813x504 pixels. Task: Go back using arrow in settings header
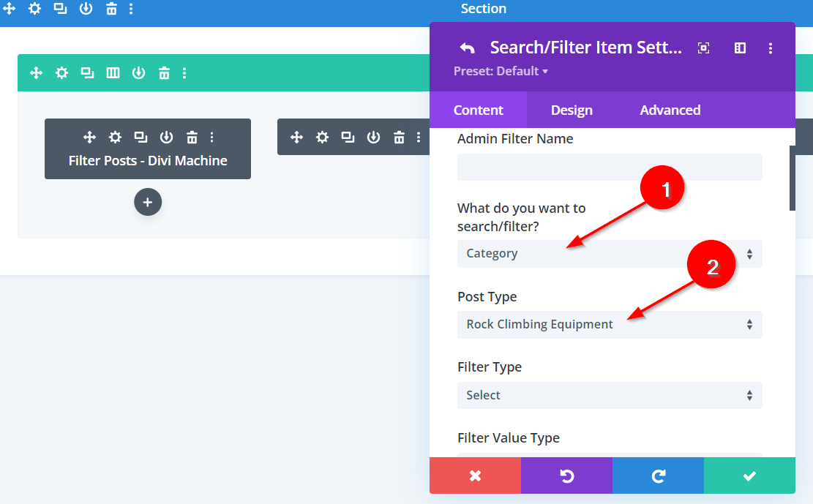(x=467, y=48)
